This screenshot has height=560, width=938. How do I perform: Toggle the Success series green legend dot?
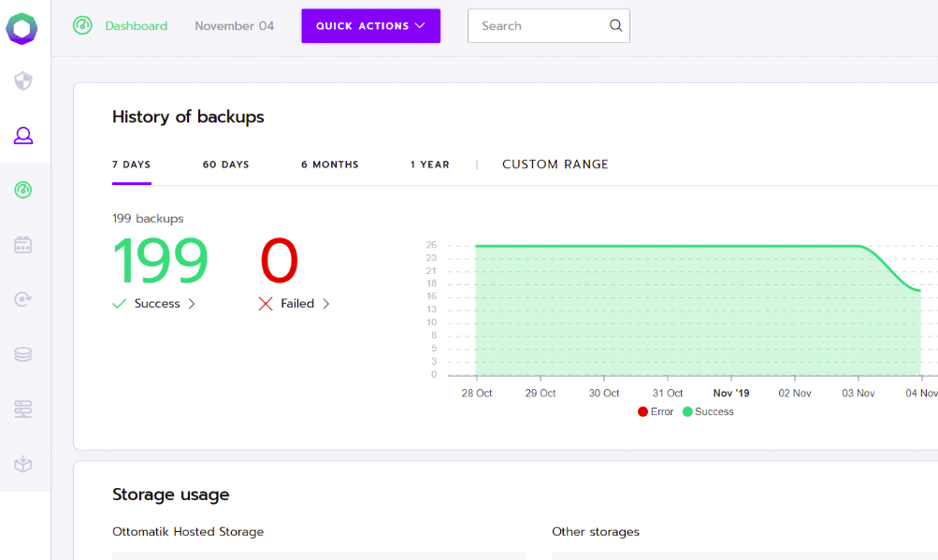[687, 411]
